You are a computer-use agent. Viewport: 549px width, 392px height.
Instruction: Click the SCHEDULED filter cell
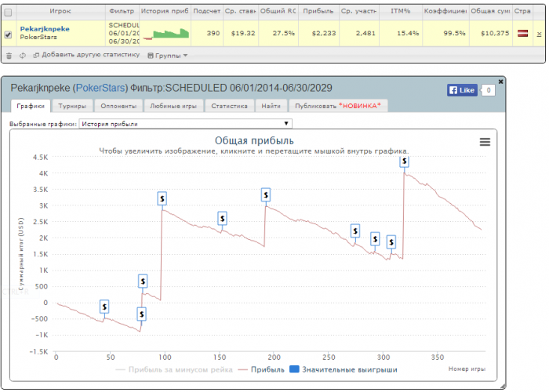coord(124,33)
